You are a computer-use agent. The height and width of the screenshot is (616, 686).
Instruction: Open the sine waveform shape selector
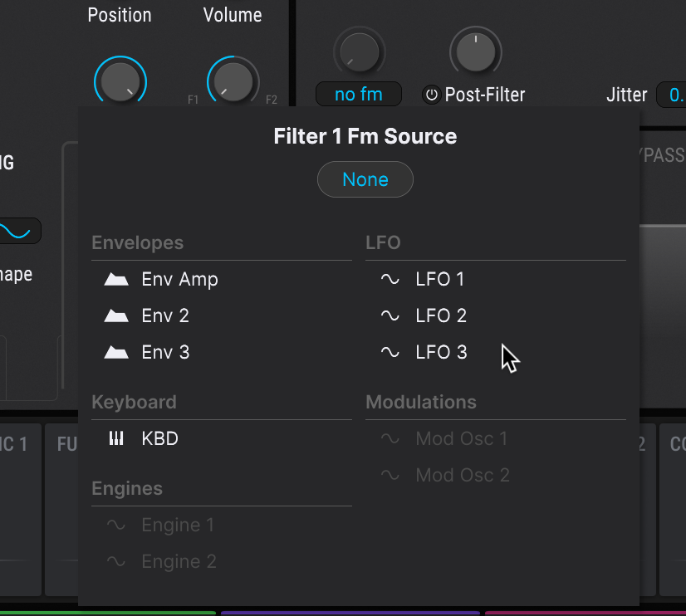point(18,231)
